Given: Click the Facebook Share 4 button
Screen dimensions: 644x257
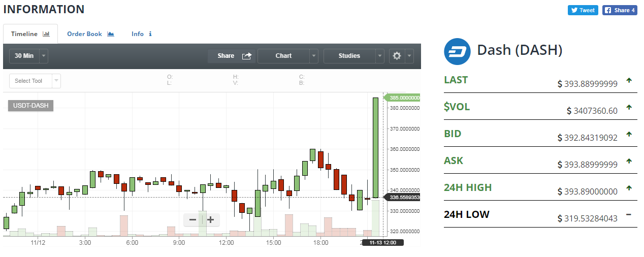Looking at the screenshot, I should tap(620, 10).
